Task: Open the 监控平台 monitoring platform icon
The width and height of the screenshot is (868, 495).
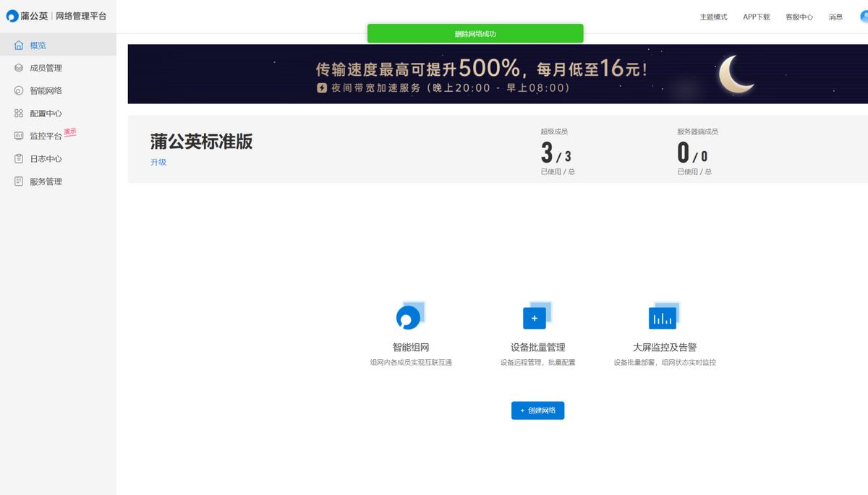Action: coord(18,136)
